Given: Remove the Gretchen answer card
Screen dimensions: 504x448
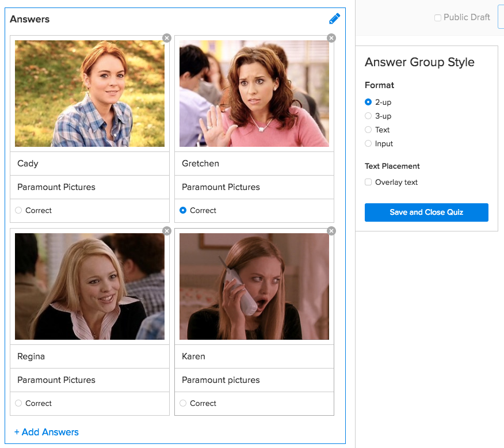Looking at the screenshot, I should (331, 38).
